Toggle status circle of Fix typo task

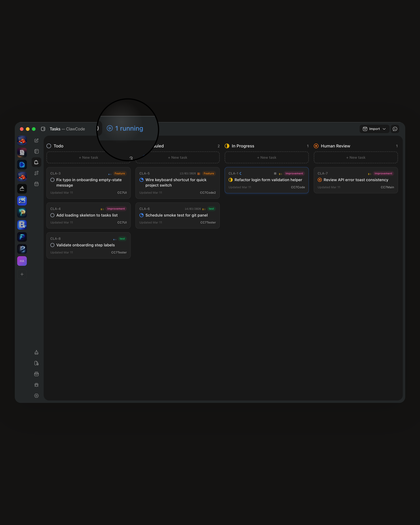[52, 180]
